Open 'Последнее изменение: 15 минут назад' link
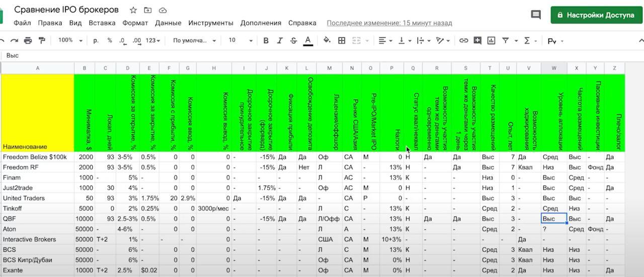This screenshot has width=644, height=277. click(389, 23)
